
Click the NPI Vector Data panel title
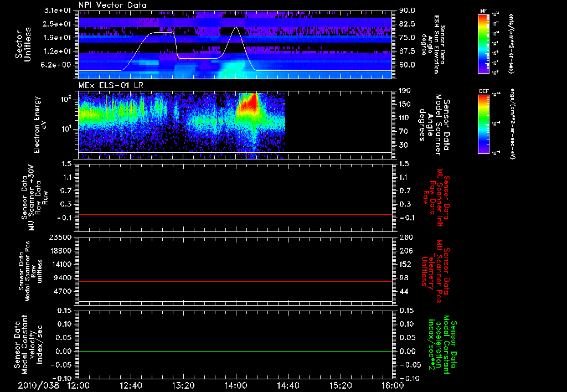pos(112,5)
